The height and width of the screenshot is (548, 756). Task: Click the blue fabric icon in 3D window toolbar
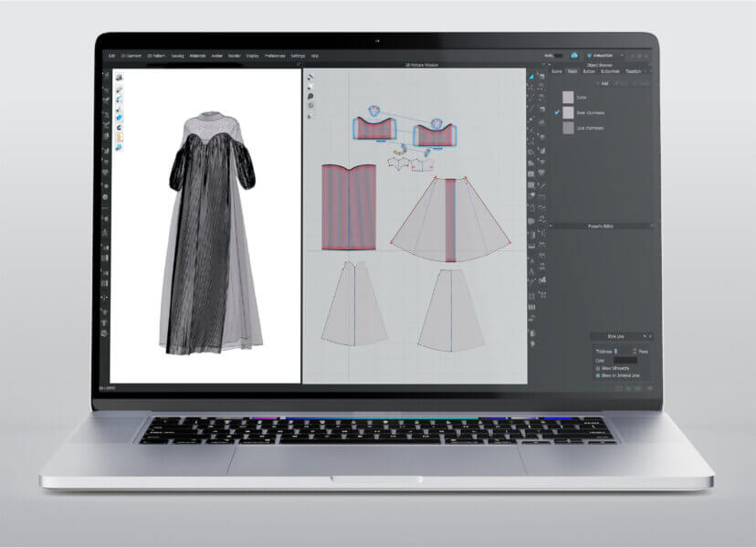click(119, 117)
